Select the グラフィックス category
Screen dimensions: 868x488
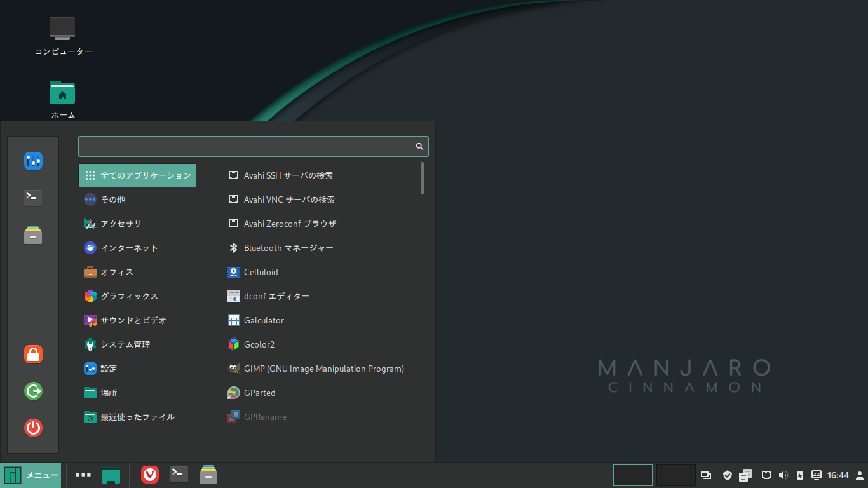(137, 296)
